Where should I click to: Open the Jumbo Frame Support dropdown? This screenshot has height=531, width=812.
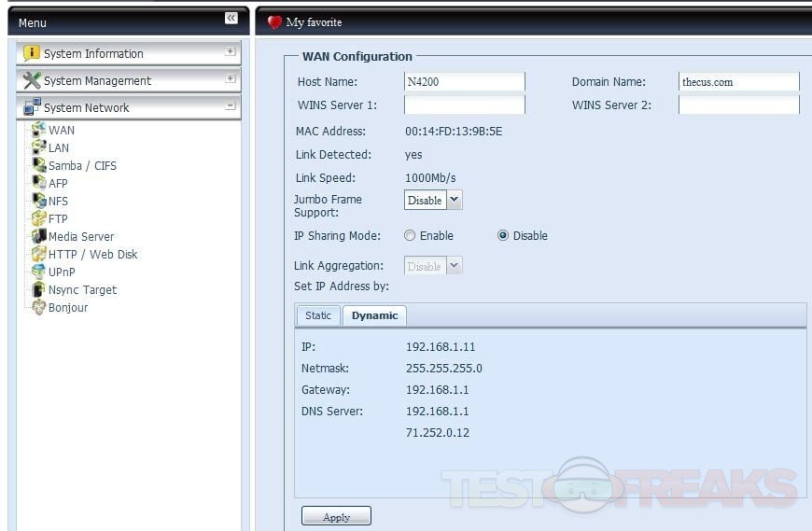(454, 200)
